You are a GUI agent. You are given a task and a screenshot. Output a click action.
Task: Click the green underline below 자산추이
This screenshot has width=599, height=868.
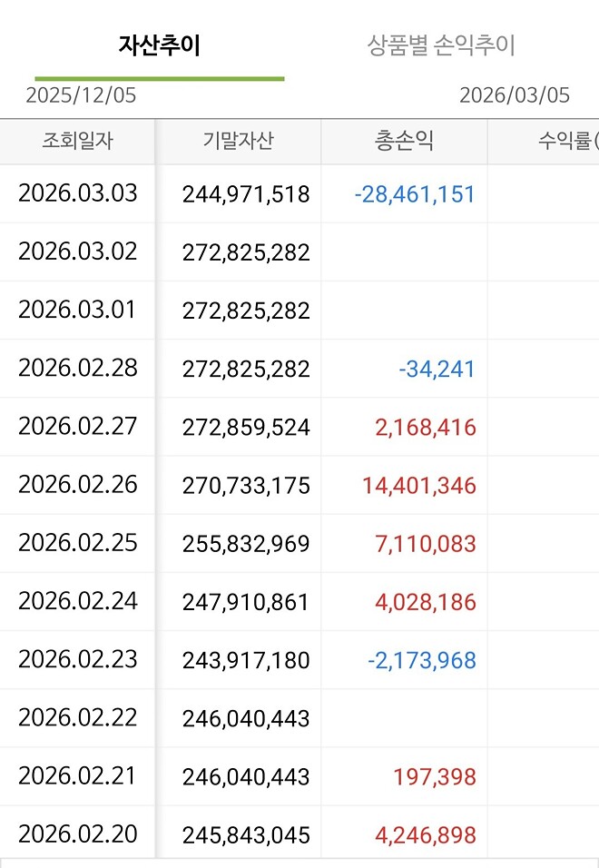pos(160,77)
